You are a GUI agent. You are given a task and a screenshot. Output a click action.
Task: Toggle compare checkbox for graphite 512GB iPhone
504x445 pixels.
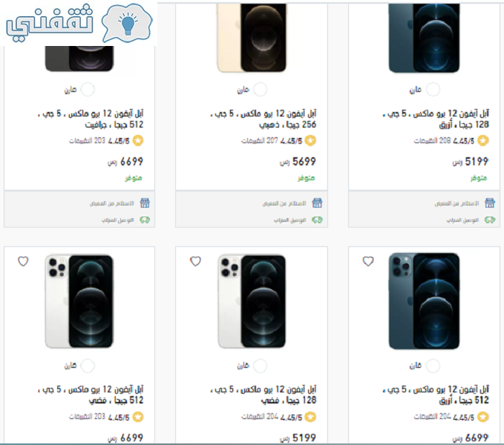(88, 90)
